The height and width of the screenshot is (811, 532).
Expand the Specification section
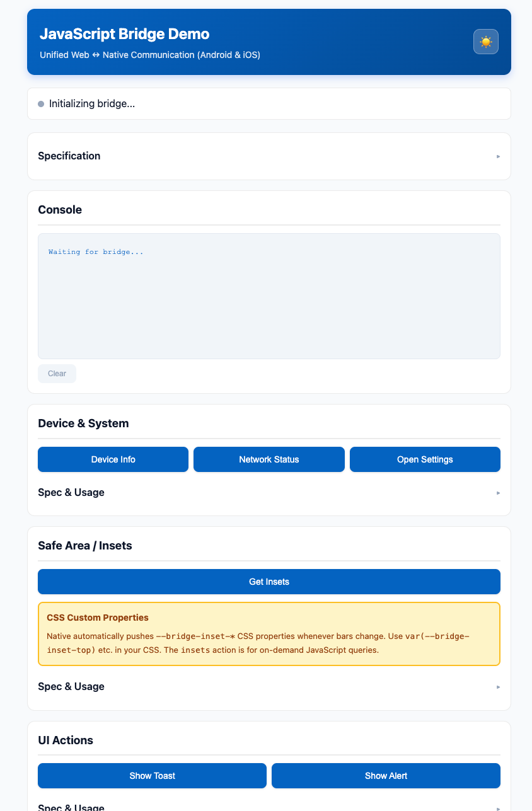click(269, 156)
